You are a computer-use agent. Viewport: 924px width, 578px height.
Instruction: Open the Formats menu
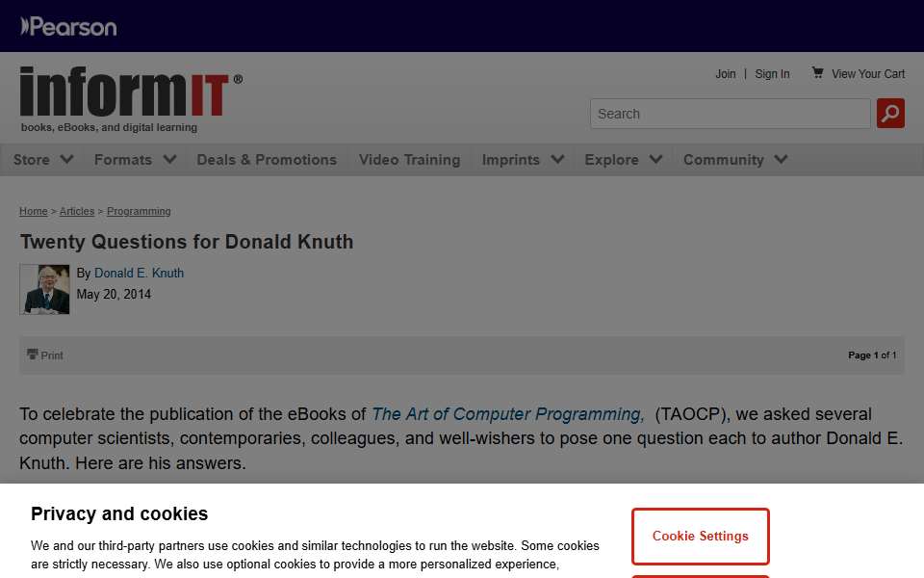[x=123, y=160]
